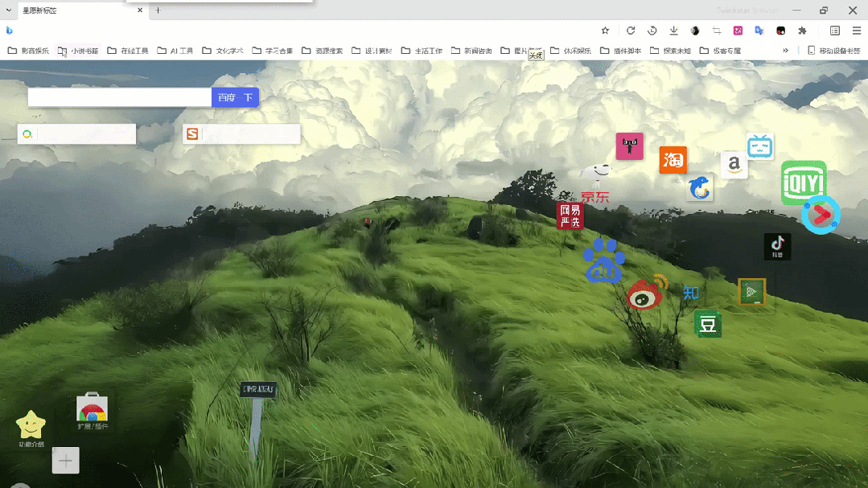
Task: Open the hamburger main menu
Action: click(857, 31)
